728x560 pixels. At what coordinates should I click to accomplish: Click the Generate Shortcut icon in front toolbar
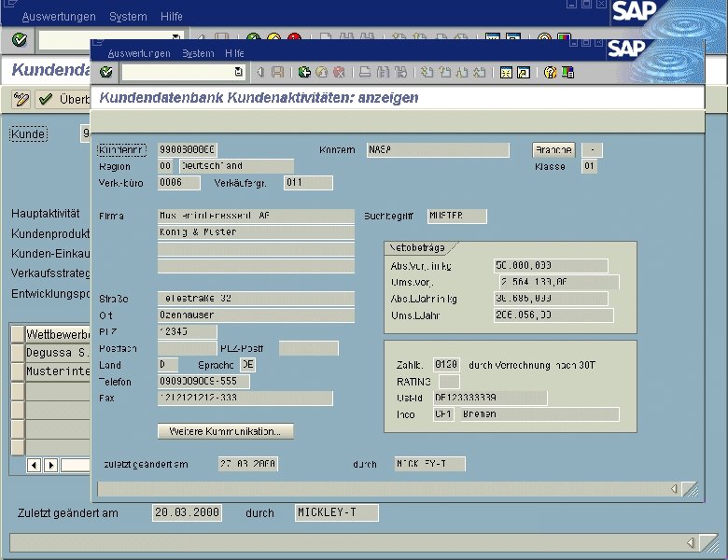524,73
